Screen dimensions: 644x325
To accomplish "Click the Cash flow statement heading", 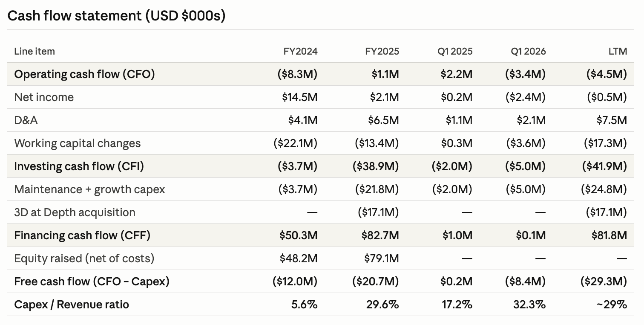I will (116, 16).
